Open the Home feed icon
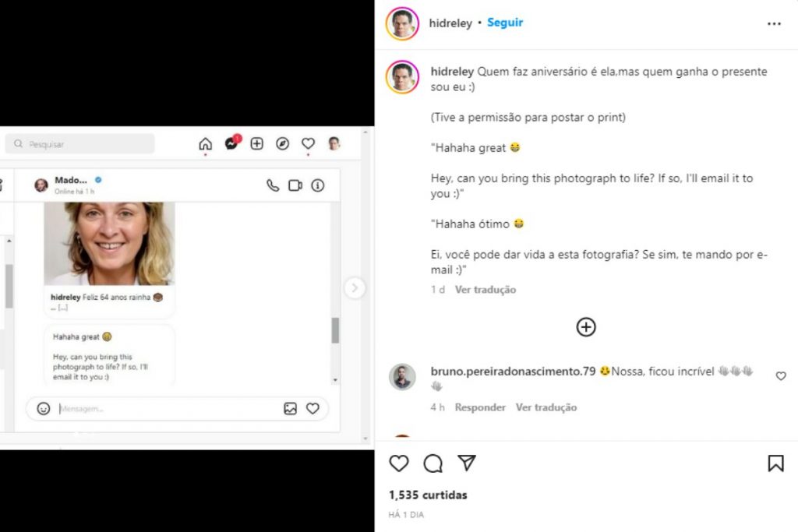This screenshot has width=798, height=532. click(206, 143)
